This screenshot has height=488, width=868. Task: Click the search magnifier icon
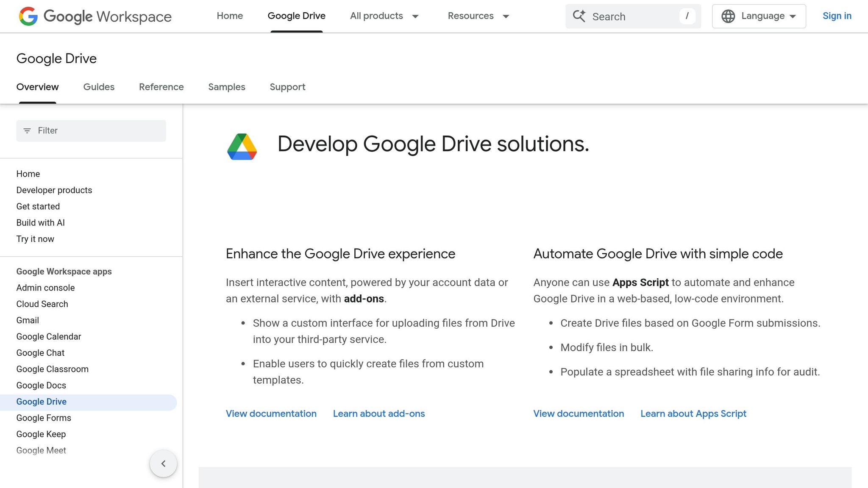click(x=579, y=16)
